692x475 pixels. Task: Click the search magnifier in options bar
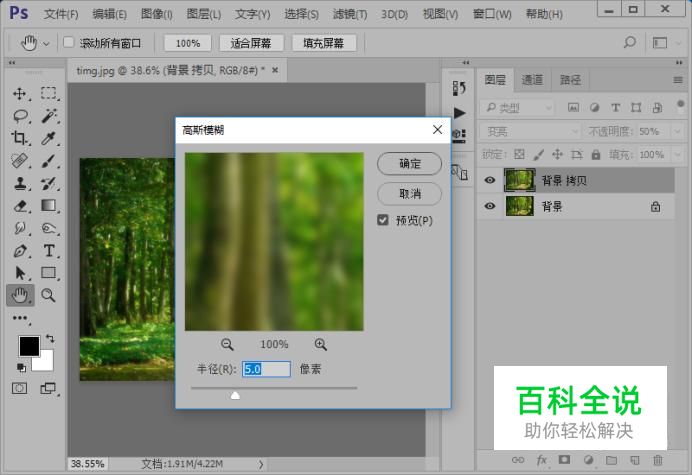pyautogui.click(x=629, y=43)
